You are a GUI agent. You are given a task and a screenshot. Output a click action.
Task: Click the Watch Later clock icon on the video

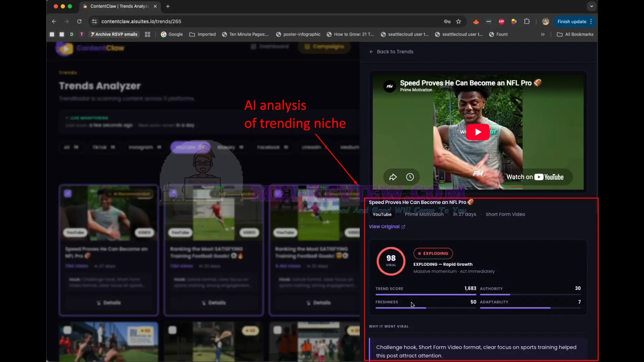[x=410, y=177]
